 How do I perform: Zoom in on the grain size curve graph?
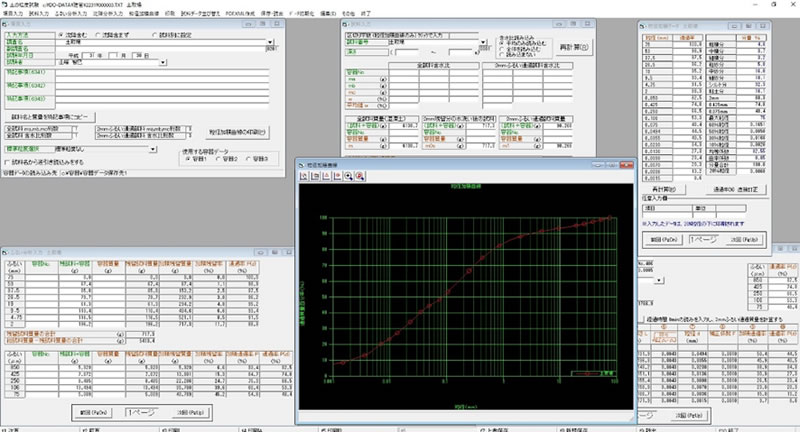point(349,176)
